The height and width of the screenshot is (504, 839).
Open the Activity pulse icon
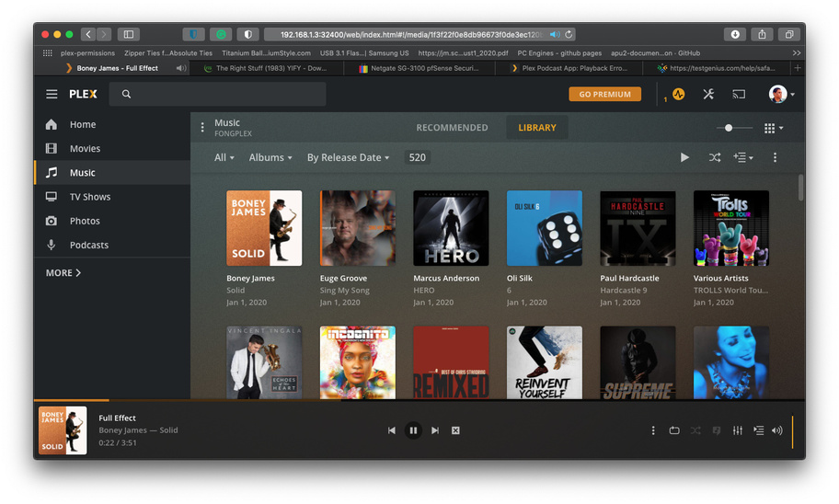[679, 94]
